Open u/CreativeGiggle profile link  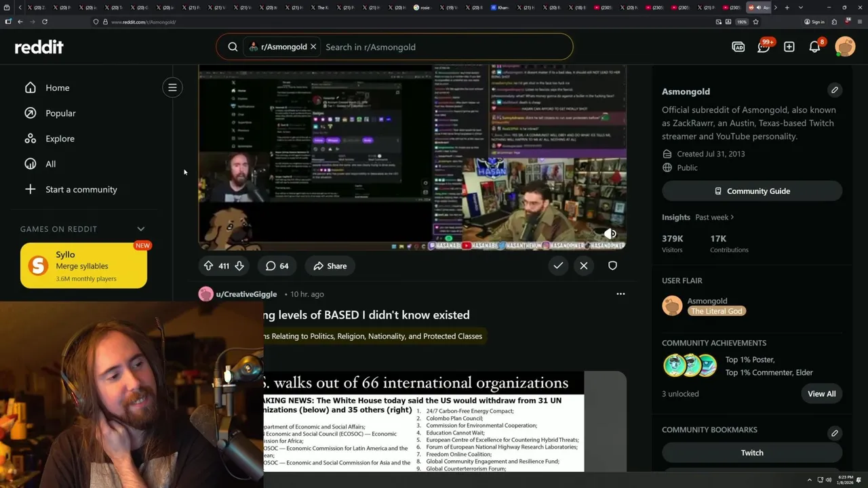[246, 294]
